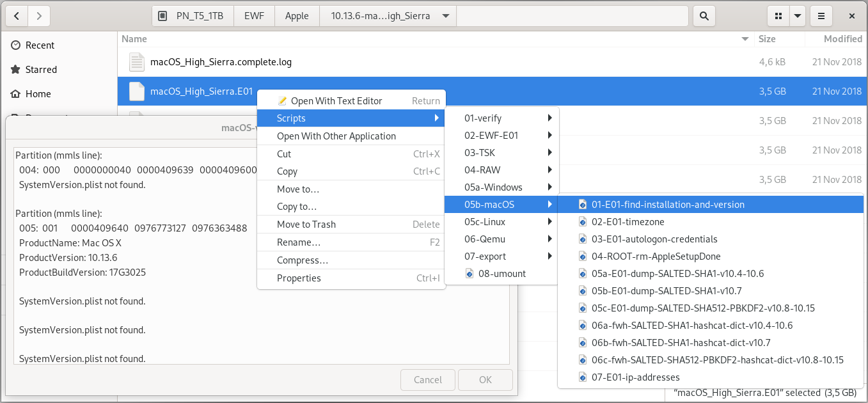
Task: Run 06c-fwh-SALTED-SHA512-PBKDF2-hashcat-dict script
Action: 711,360
